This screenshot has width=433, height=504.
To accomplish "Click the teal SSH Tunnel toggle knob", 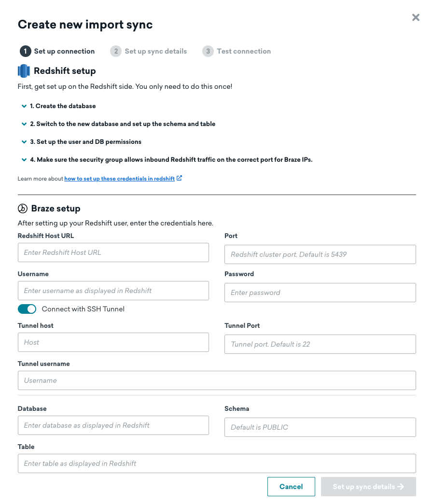I will 31,308.
